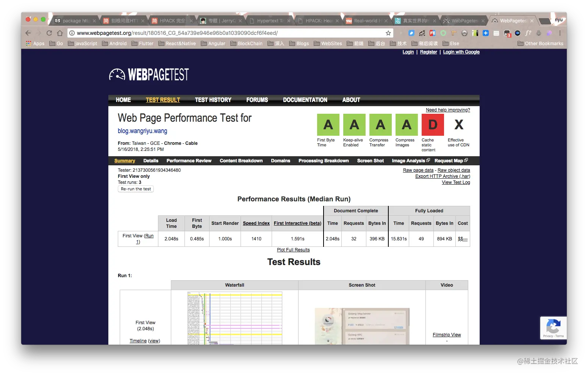Click the WebPageTest logo
The image size is (588, 375).
click(x=149, y=75)
